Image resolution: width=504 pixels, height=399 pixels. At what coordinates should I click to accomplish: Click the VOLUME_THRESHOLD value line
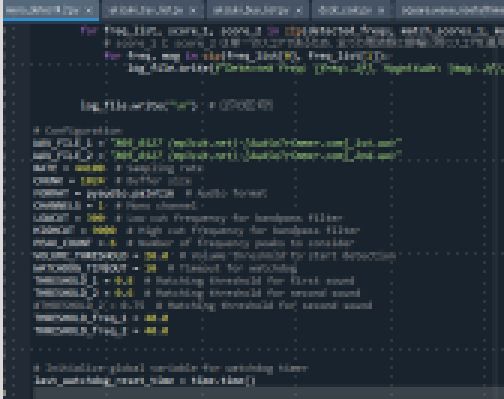pos(214,256)
